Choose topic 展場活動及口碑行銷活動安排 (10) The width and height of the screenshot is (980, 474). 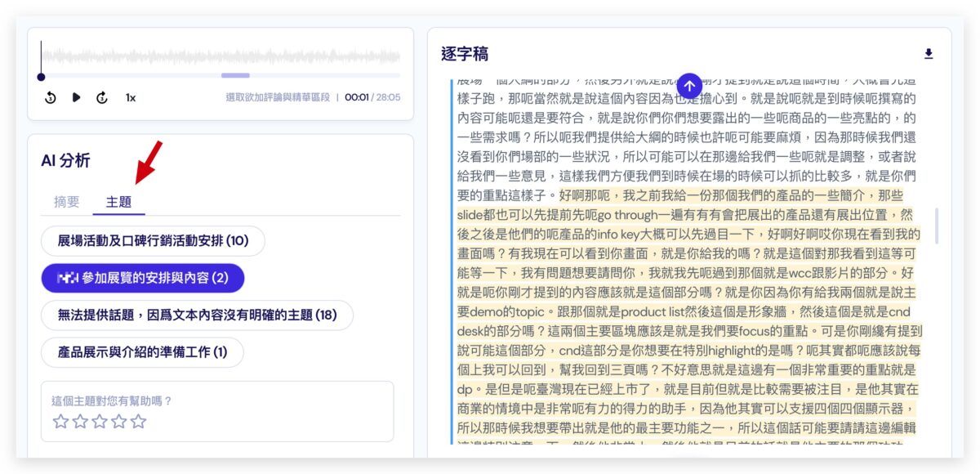click(x=153, y=241)
